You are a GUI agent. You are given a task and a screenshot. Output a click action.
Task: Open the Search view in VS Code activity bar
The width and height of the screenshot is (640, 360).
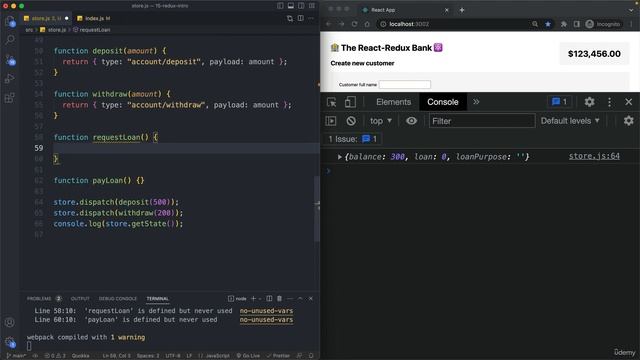(x=10, y=40)
